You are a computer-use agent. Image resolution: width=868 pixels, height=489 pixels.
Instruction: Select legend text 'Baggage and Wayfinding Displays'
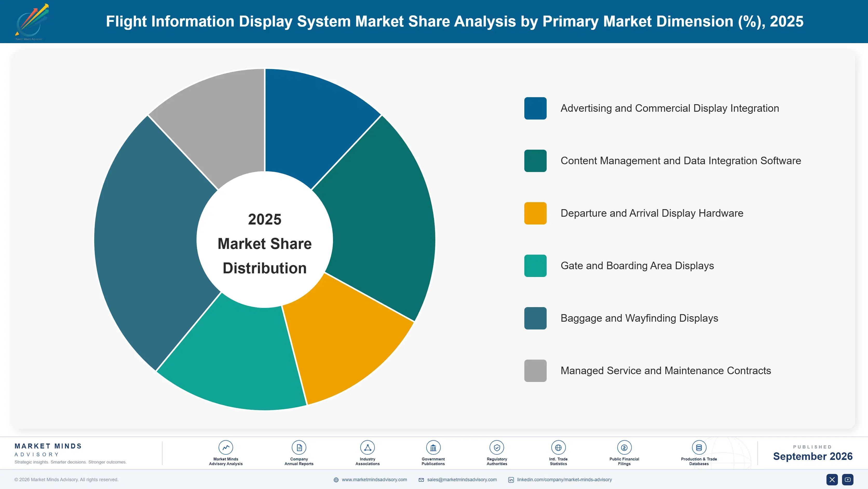639,318
